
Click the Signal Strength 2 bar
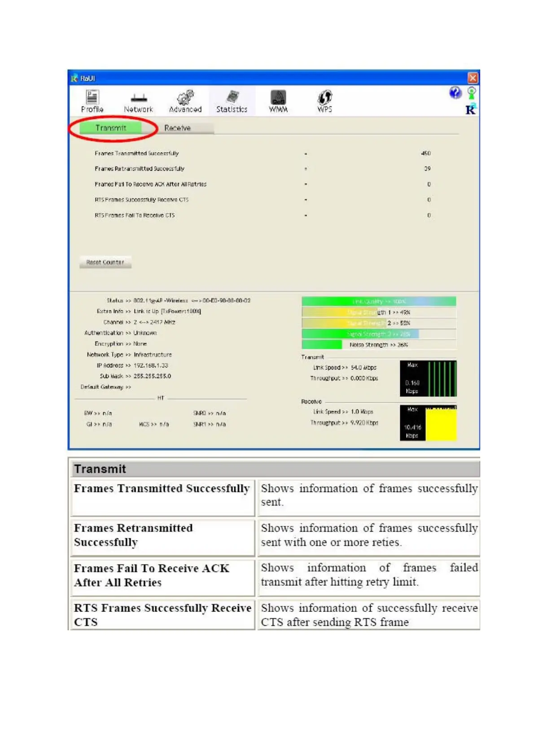[379, 323]
